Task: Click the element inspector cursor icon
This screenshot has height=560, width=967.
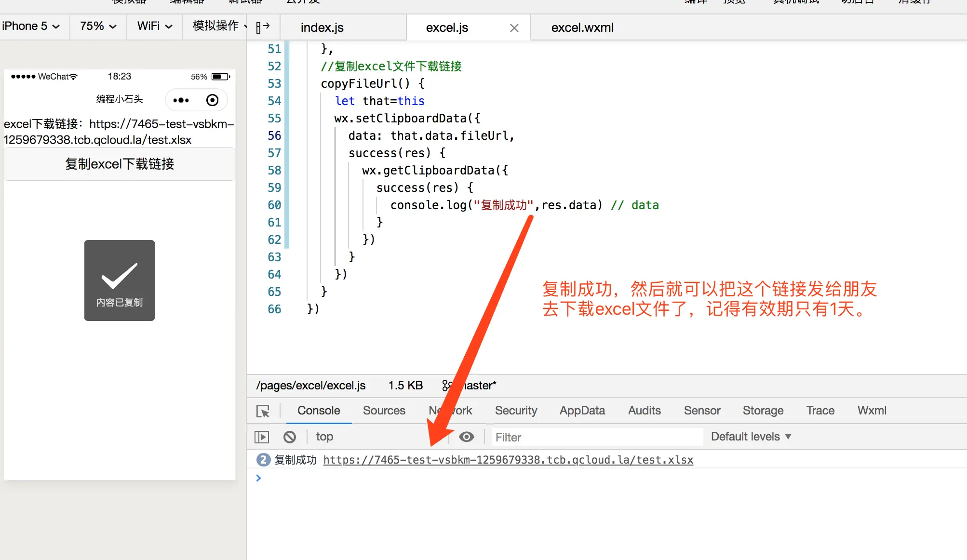Action: tap(263, 411)
